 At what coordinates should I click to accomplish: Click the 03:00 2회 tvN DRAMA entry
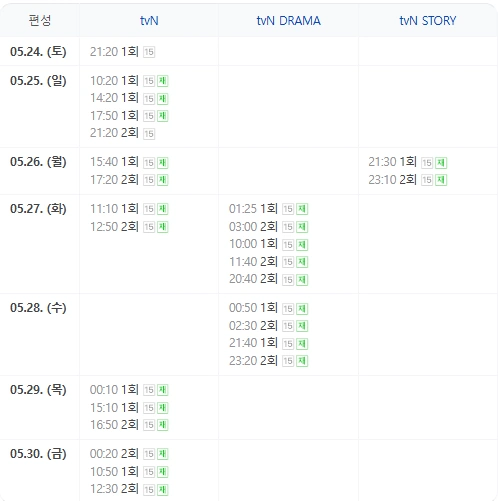point(253,227)
